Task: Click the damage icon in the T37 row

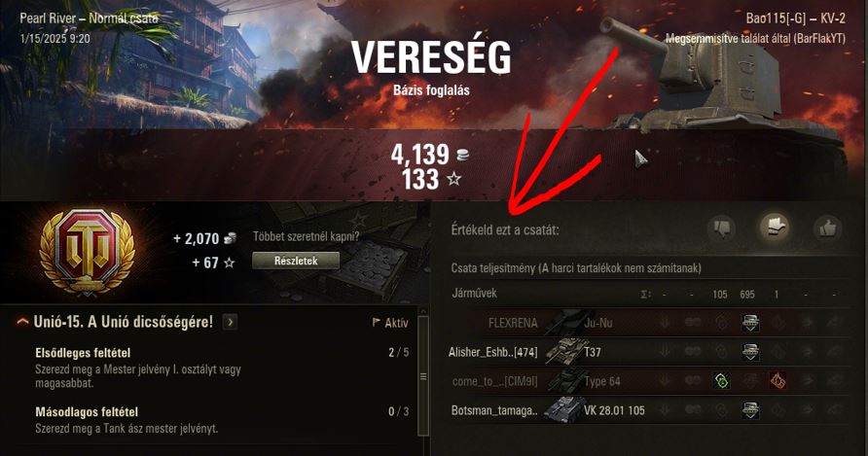Action: point(750,351)
